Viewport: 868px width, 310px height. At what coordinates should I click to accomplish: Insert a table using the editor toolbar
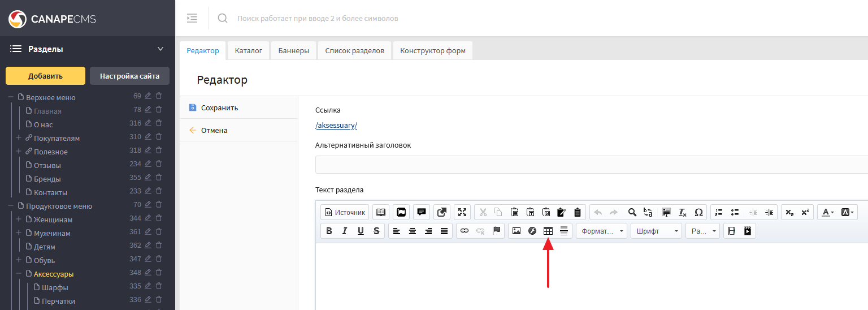[x=548, y=231]
